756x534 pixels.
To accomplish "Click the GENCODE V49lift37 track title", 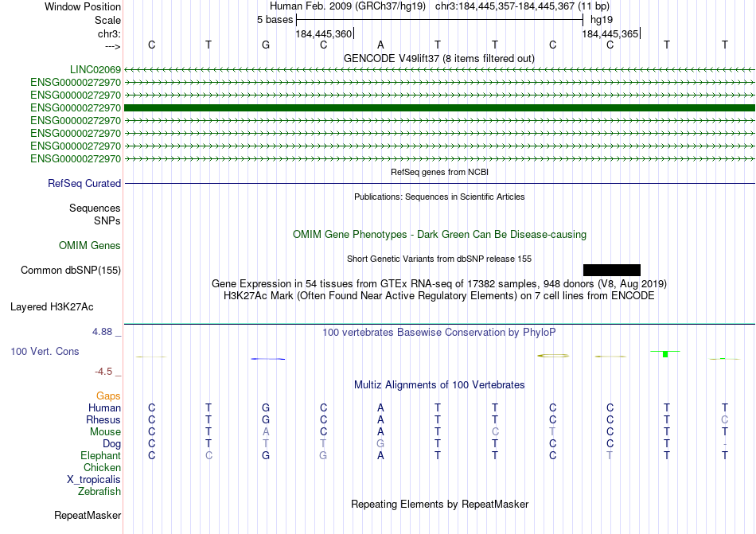I will tap(438, 59).
